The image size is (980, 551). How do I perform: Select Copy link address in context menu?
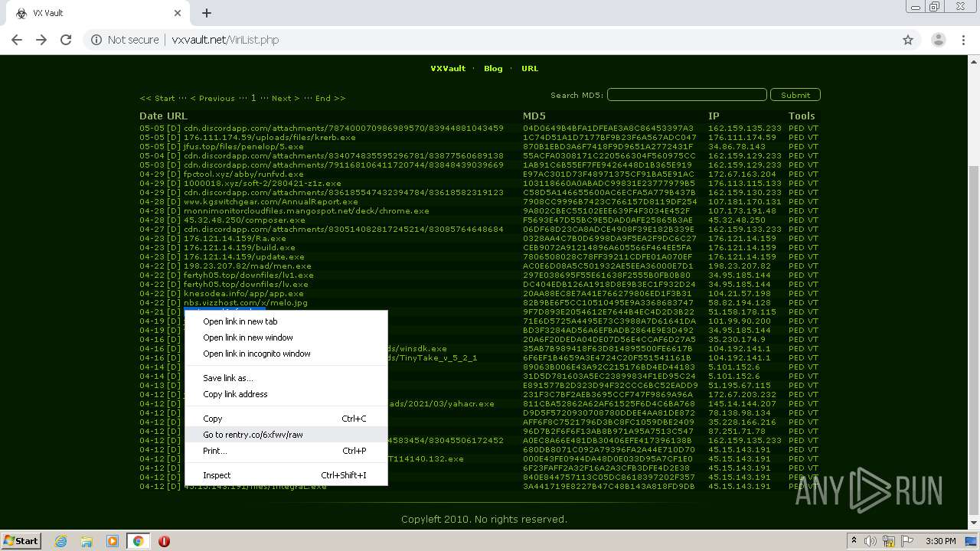(x=286, y=394)
